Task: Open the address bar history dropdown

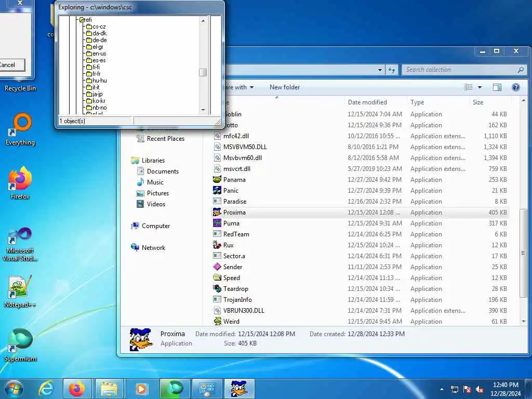Action: [380, 70]
